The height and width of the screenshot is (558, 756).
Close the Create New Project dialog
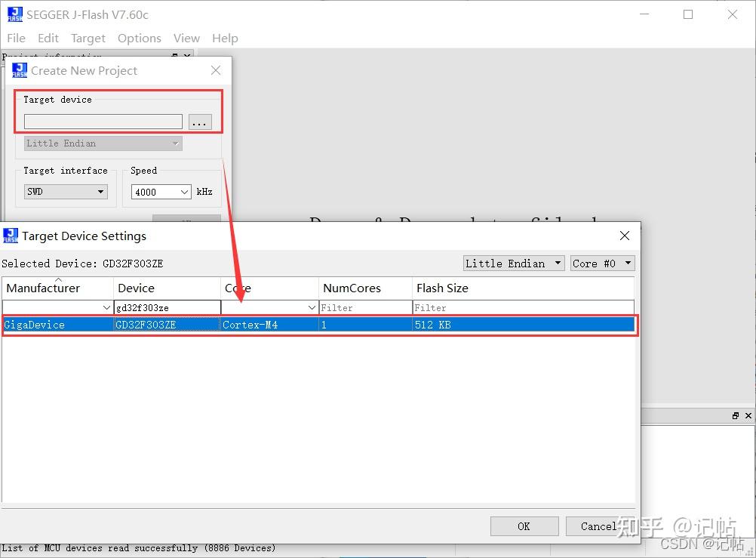click(x=216, y=70)
